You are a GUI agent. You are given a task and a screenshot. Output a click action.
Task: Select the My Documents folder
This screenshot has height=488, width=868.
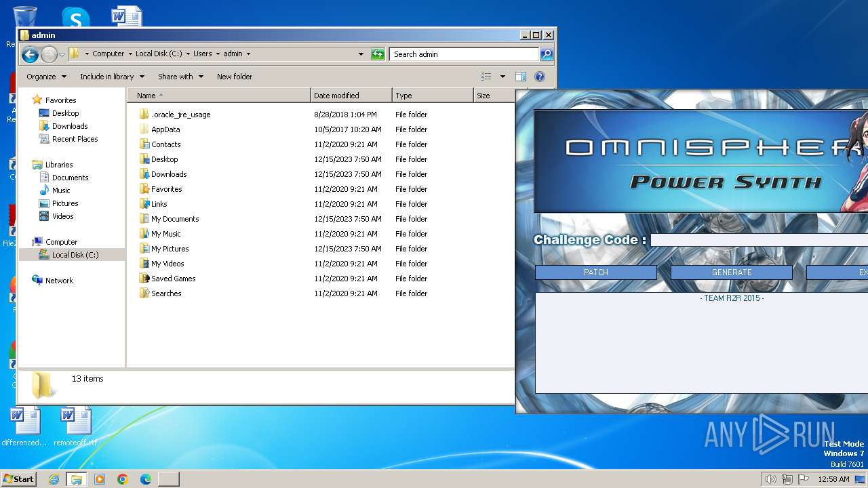click(x=169, y=219)
